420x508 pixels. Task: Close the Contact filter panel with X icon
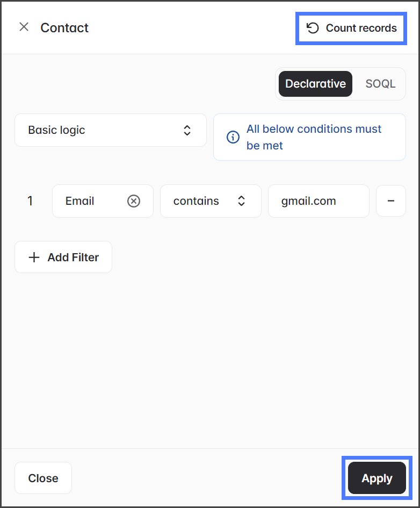pyautogui.click(x=24, y=27)
